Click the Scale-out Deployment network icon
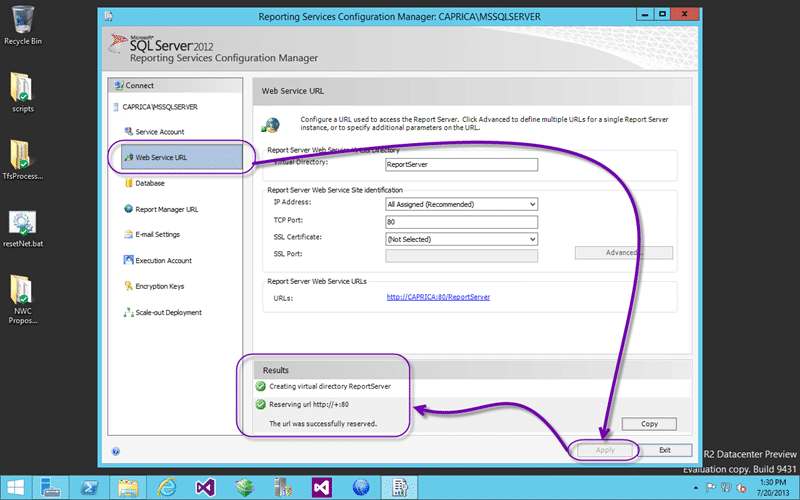This screenshot has height=500, width=800. click(x=129, y=312)
